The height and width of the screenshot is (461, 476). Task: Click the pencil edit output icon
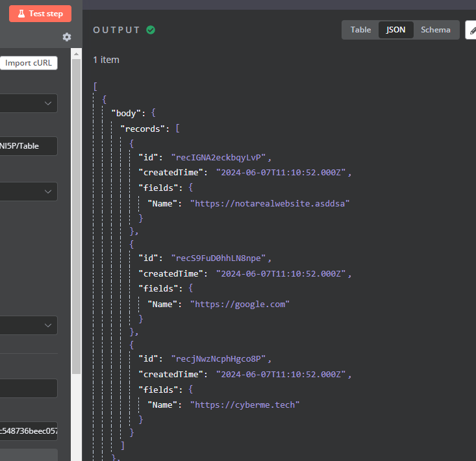[471, 30]
